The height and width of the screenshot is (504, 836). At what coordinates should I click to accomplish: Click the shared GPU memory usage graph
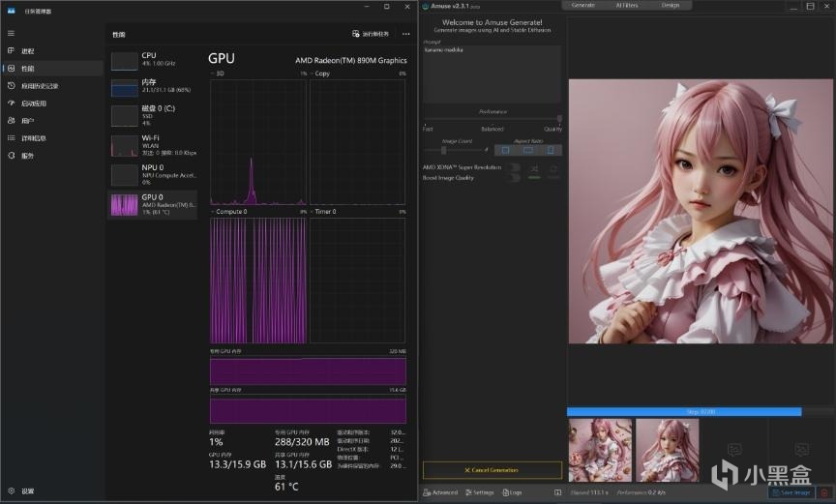coord(308,410)
